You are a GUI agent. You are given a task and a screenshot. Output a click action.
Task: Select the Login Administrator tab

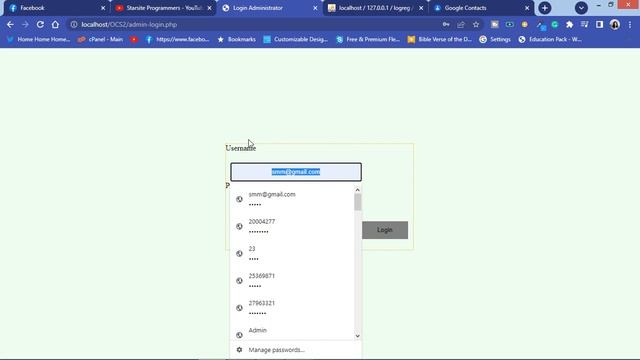(x=269, y=8)
